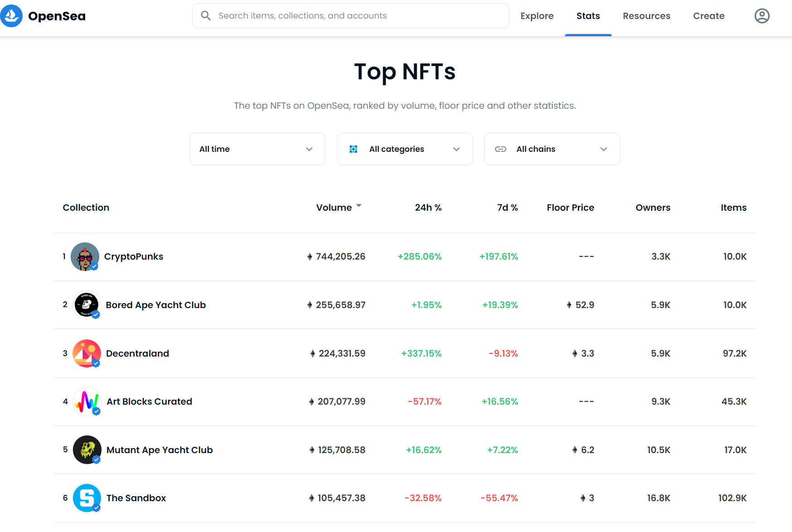Sort by the Items column header
Viewport: 792px width, 532px height.
734,208
